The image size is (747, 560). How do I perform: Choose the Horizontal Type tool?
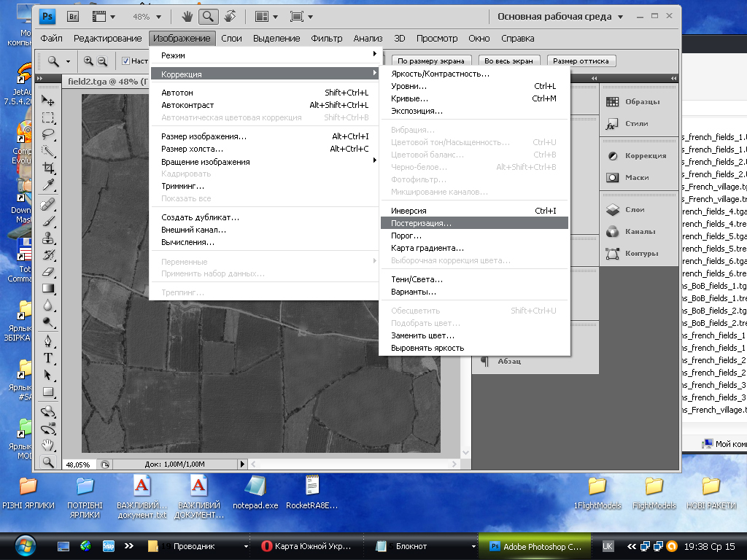[49, 358]
